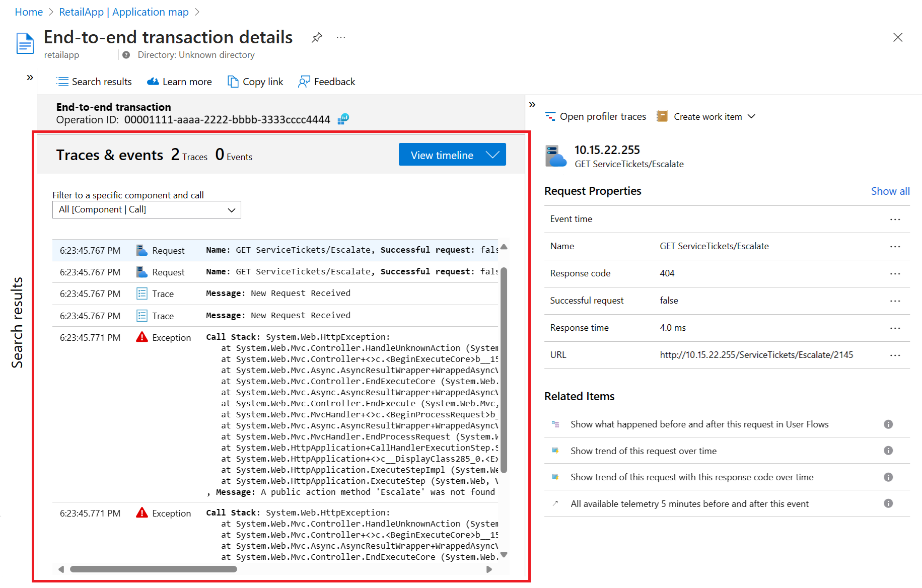Expand the Create work item menu
The image size is (922, 588).
click(x=751, y=116)
